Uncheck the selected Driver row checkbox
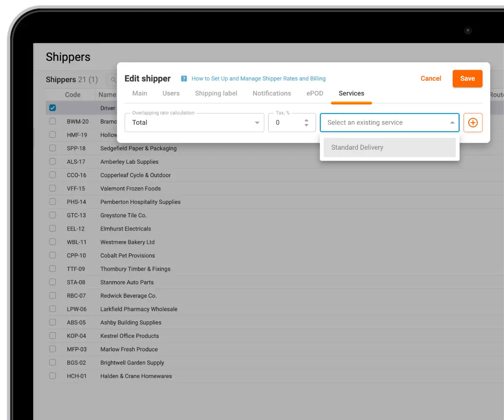Screen dimensions: 504x420 pyautogui.click(x=52, y=108)
